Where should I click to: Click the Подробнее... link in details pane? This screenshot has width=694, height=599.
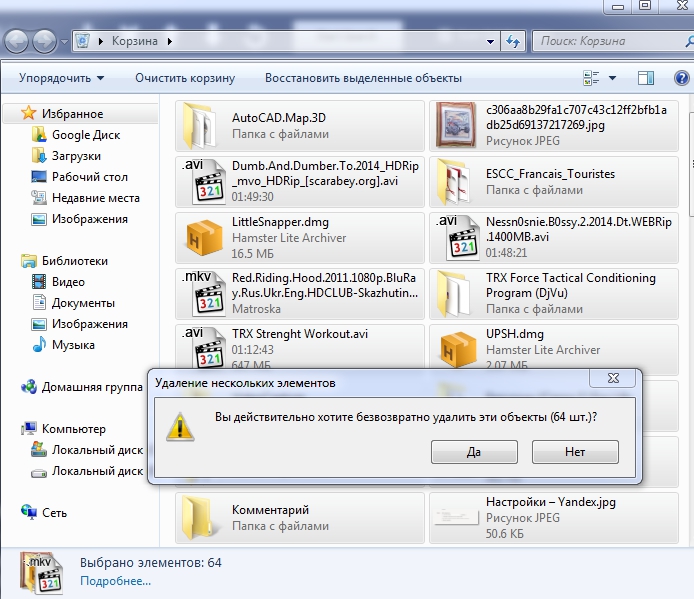click(115, 580)
